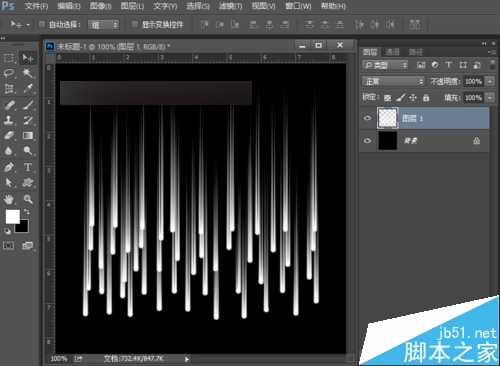Select the Rectangular Marquee tool
The height and width of the screenshot is (366, 500).
pyautogui.click(x=9, y=58)
